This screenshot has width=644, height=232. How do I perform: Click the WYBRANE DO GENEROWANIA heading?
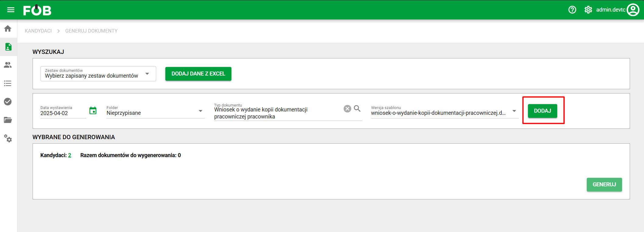74,137
